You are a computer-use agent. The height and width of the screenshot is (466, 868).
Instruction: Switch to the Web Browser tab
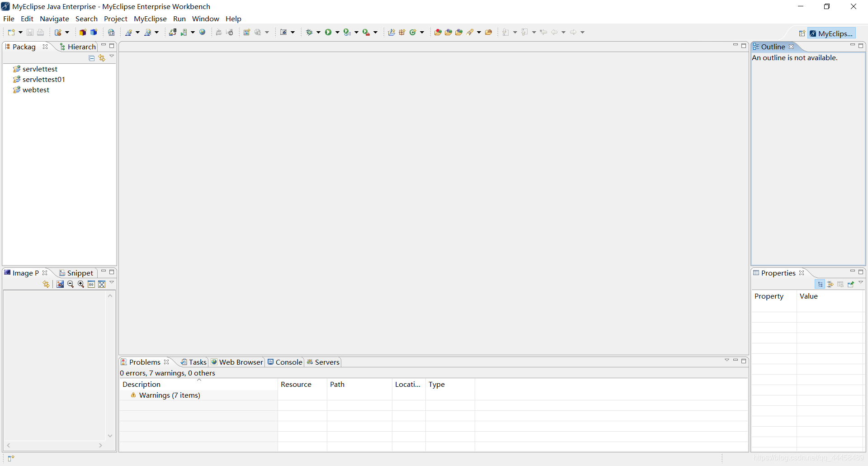tap(237, 362)
